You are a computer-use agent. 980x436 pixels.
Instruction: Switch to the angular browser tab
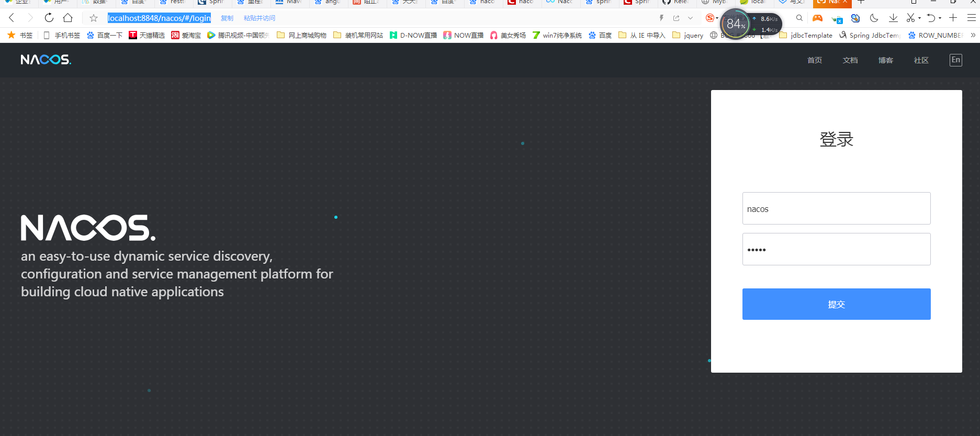(328, 3)
